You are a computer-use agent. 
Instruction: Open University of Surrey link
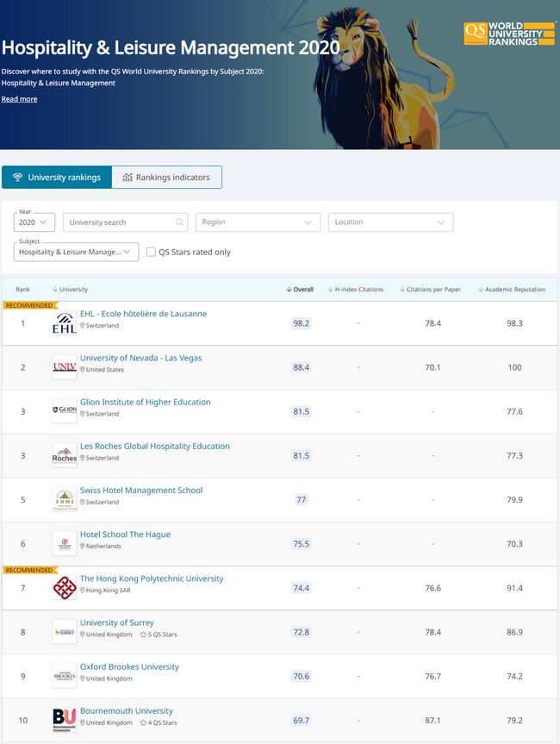point(117,622)
